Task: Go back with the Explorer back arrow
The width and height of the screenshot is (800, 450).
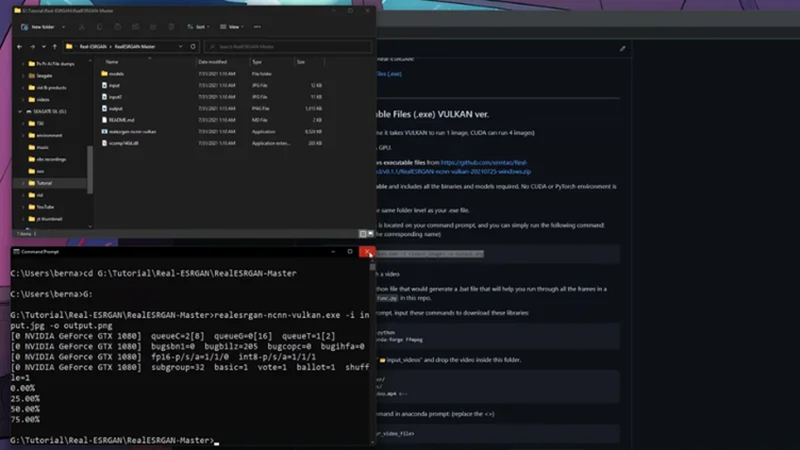Action: 19,46
